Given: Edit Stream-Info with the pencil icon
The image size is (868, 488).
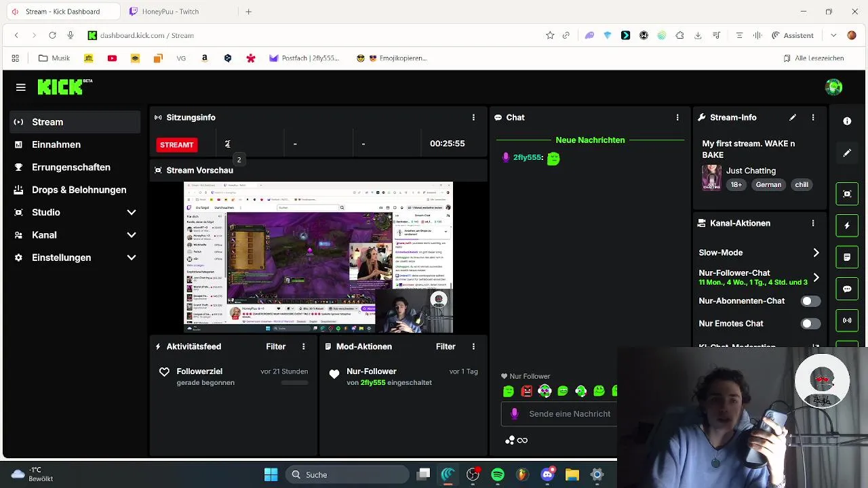Looking at the screenshot, I should tap(792, 117).
